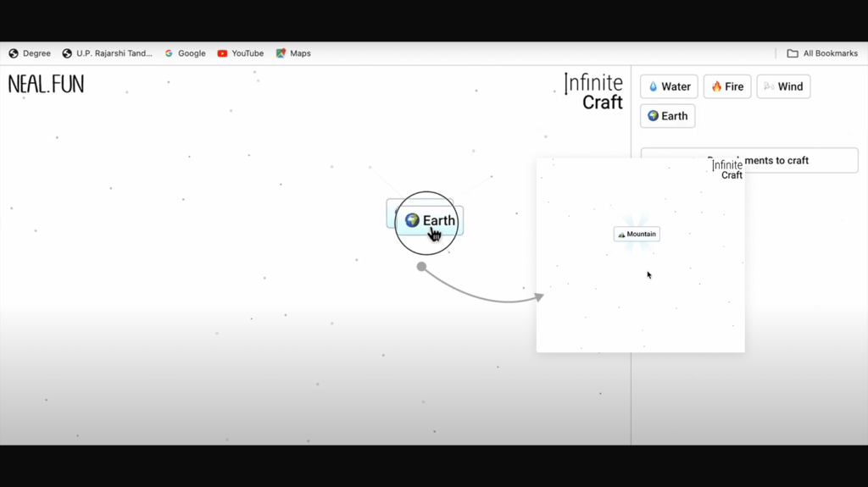Select the Water text label in sidebar
Image resolution: width=868 pixels, height=487 pixels.
[676, 86]
